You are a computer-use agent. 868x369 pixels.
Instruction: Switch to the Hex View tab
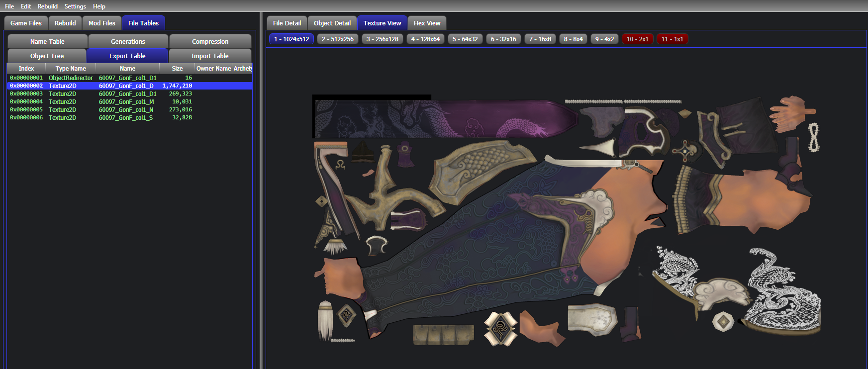click(x=427, y=23)
